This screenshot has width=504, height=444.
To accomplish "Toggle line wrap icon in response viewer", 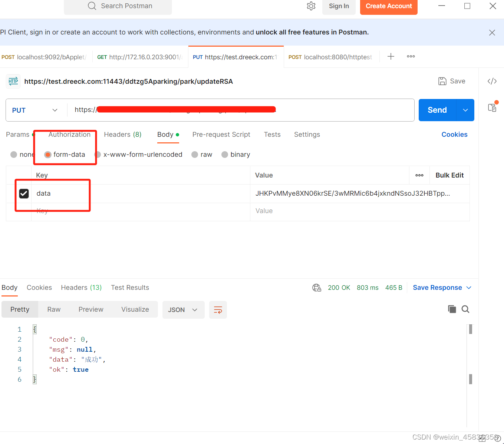I will pyautogui.click(x=218, y=310).
